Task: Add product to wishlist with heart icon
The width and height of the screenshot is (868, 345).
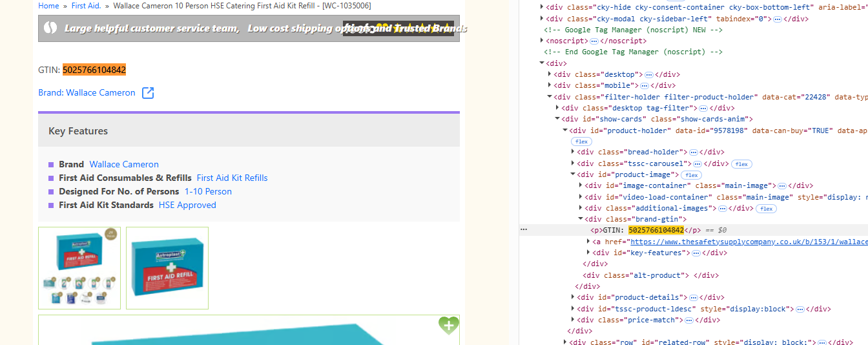Action: tap(449, 325)
